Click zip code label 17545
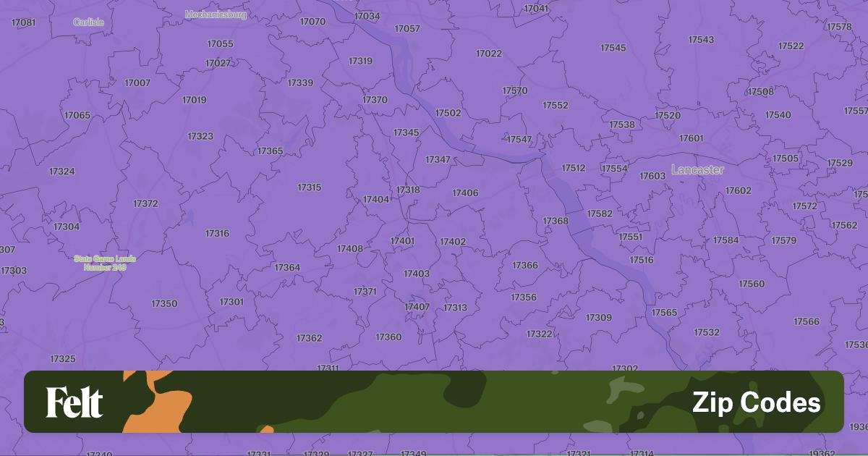Screen dimensions: 868x456 (x=613, y=48)
